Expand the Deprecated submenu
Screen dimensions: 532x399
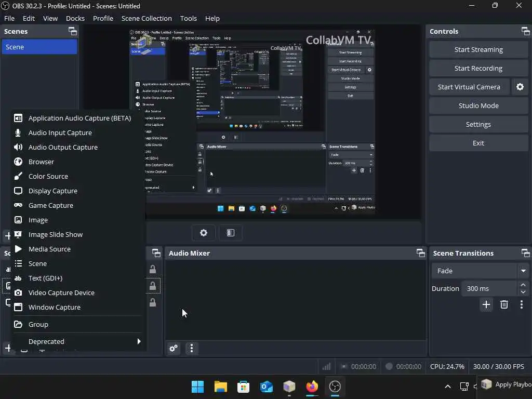pyautogui.click(x=77, y=341)
